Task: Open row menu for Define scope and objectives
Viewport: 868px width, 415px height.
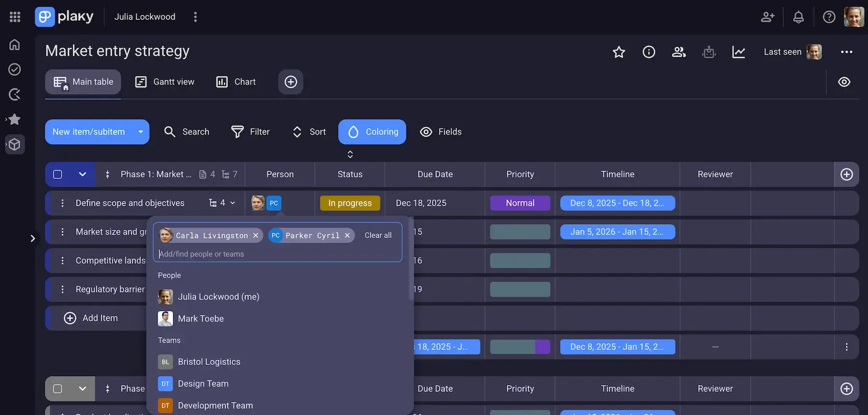Action: (62, 203)
